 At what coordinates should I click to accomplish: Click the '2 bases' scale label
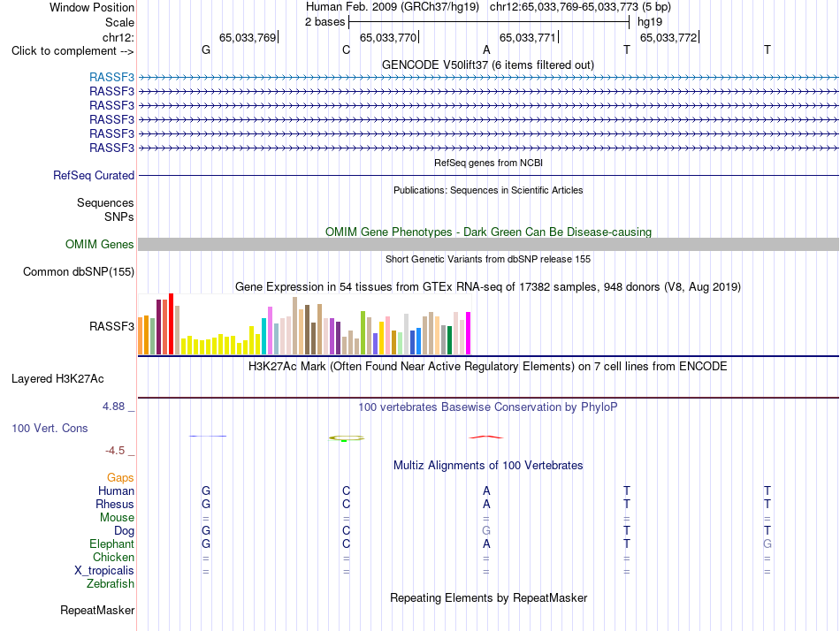click(x=325, y=22)
